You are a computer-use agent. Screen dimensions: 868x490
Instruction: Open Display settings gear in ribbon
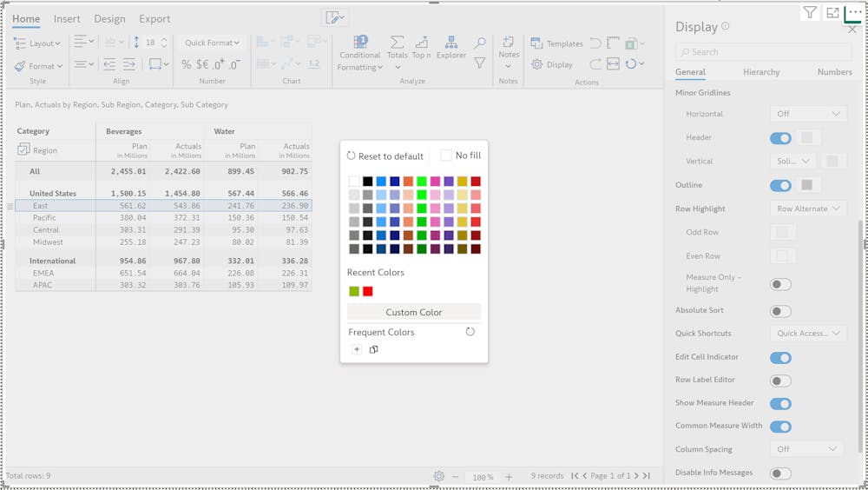pos(536,64)
